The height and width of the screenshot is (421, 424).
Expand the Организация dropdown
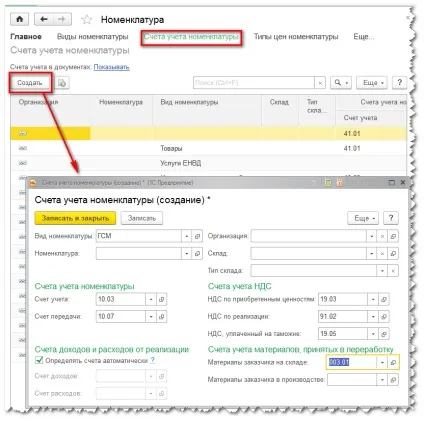click(372, 236)
